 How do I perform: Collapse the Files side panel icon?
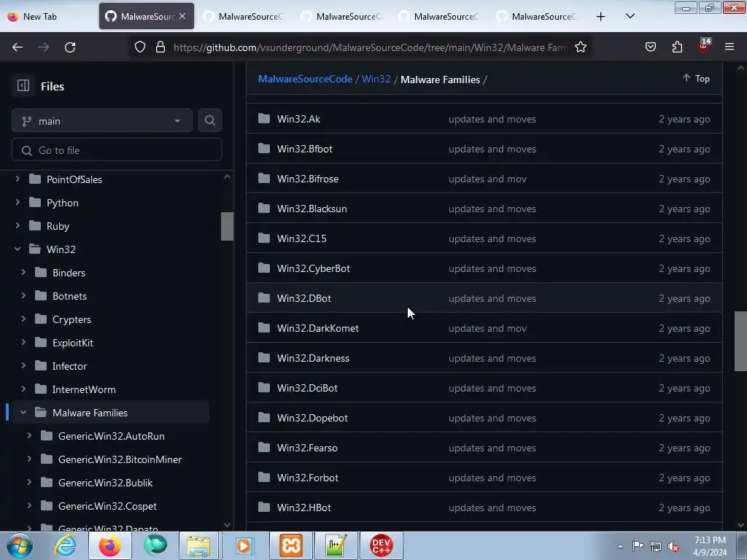[23, 86]
